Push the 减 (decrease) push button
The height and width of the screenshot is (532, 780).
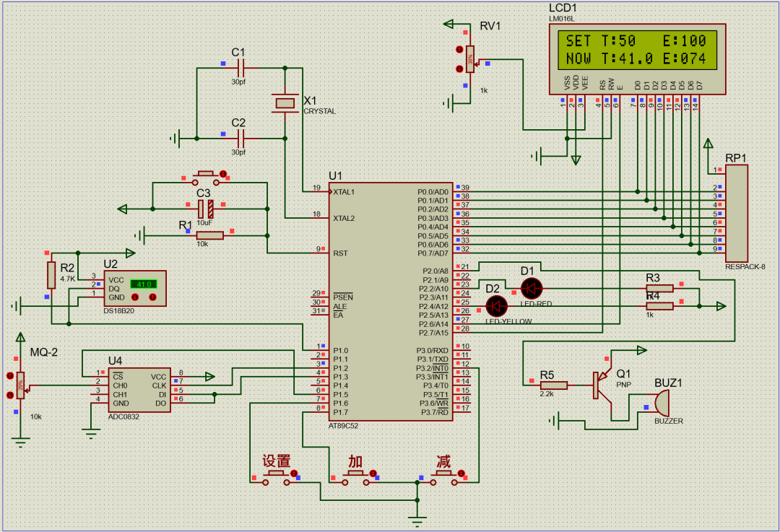coord(443,479)
